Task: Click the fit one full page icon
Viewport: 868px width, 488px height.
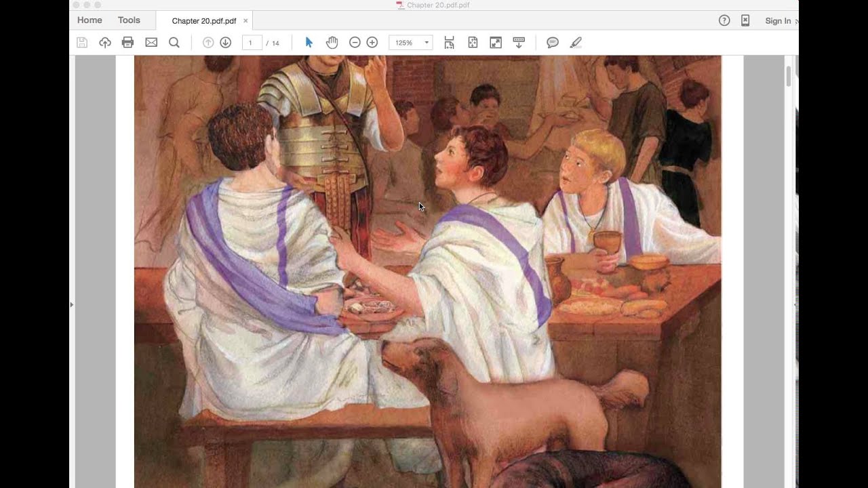Action: point(473,43)
